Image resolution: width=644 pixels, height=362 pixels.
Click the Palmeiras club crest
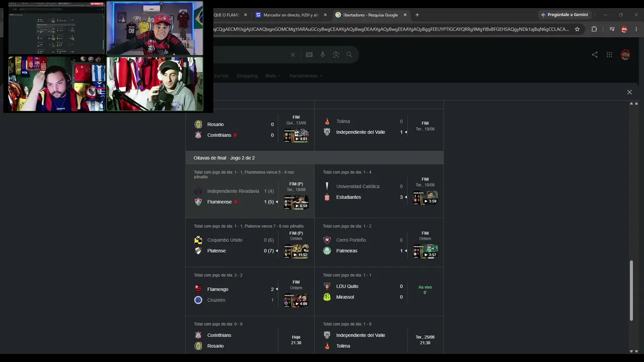pos(327,250)
